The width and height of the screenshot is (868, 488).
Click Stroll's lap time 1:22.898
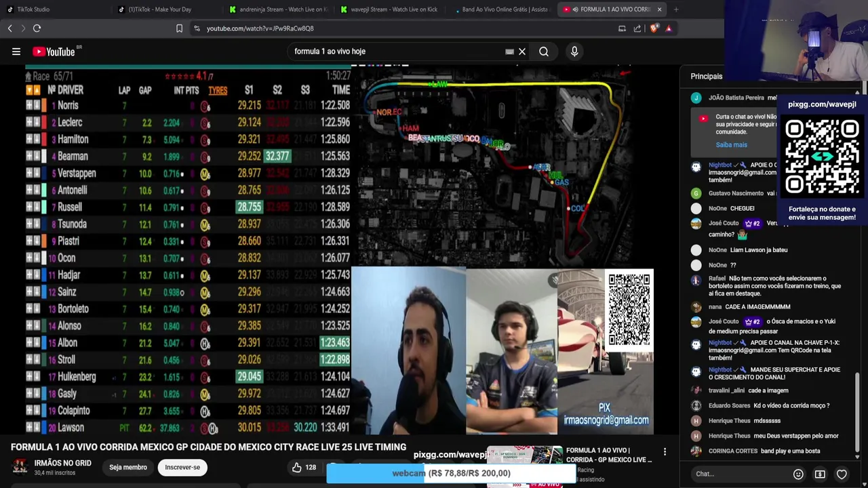pos(334,360)
